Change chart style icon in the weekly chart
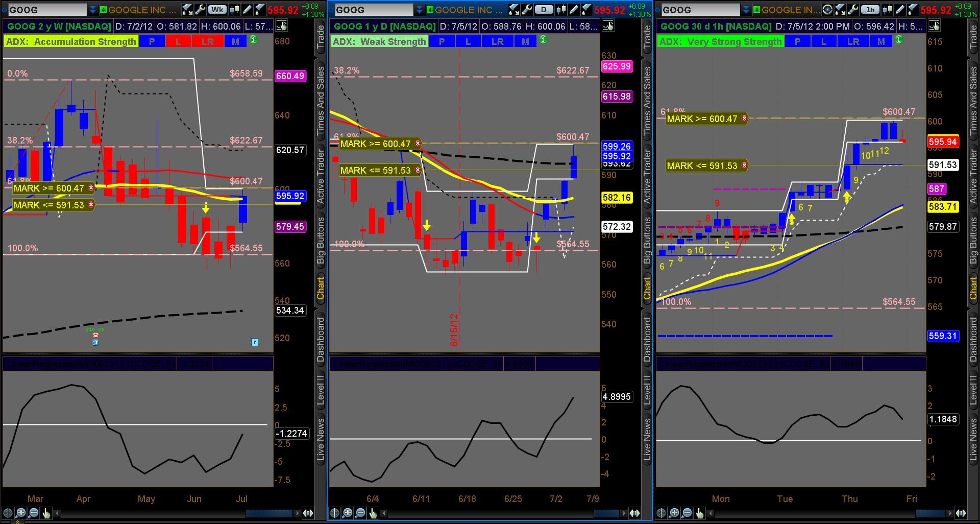This screenshot has height=524, width=980. [235, 10]
